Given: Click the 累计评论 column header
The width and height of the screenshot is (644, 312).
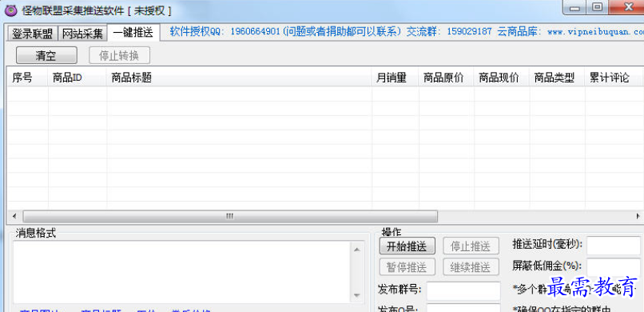Looking at the screenshot, I should [613, 78].
